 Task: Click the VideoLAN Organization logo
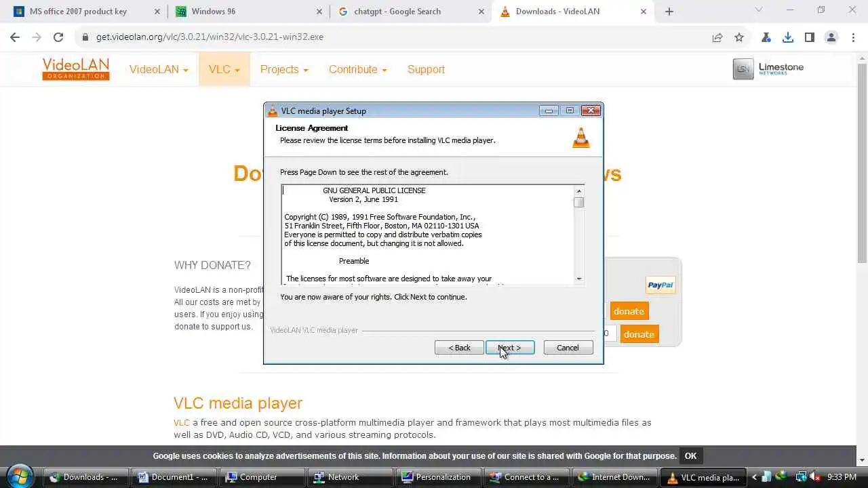click(x=75, y=69)
